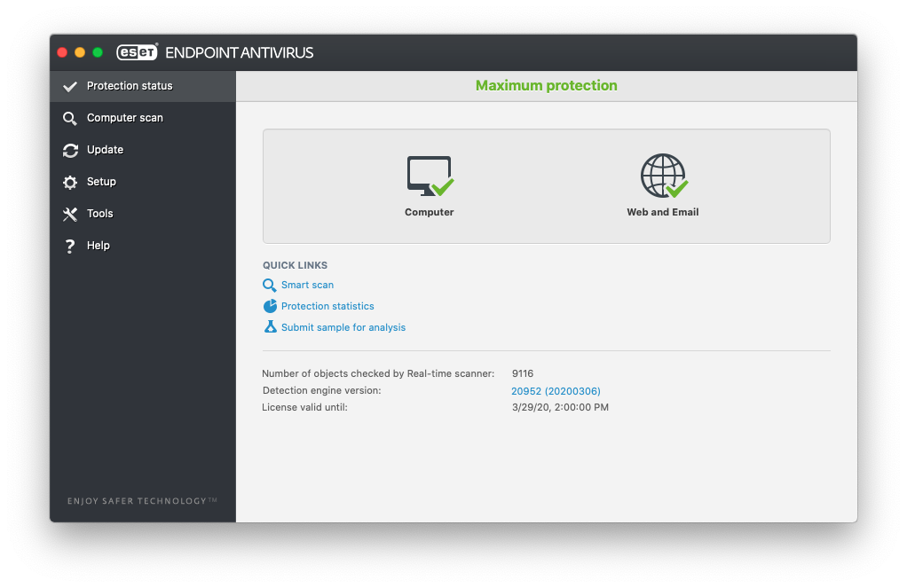
Task: Go to Computer scan sidebar label
Action: (125, 118)
